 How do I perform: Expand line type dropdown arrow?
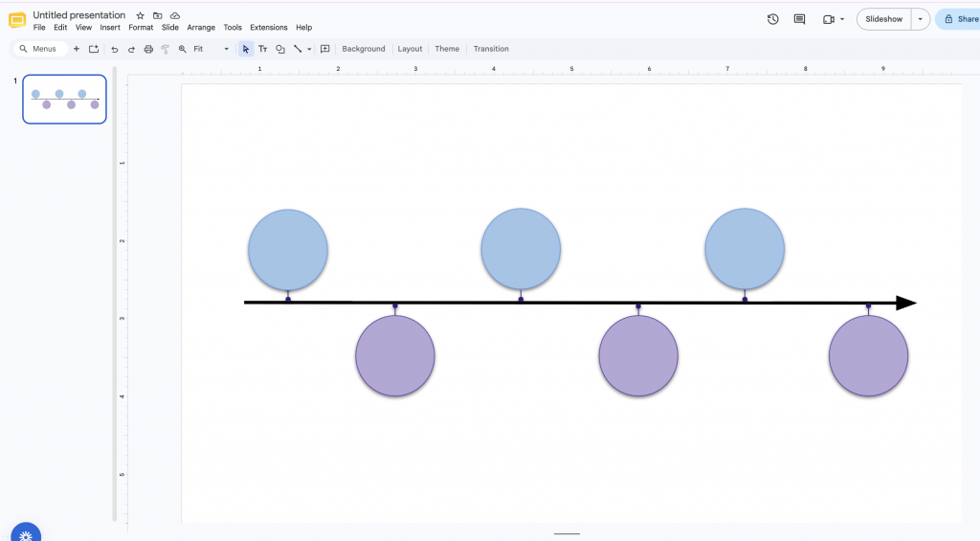point(309,49)
